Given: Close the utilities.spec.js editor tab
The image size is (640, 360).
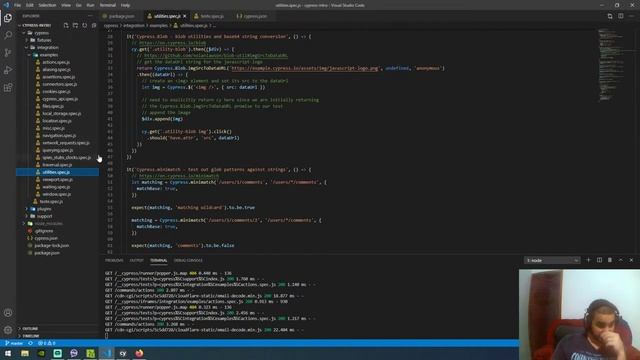Looking at the screenshot, I should 184,16.
